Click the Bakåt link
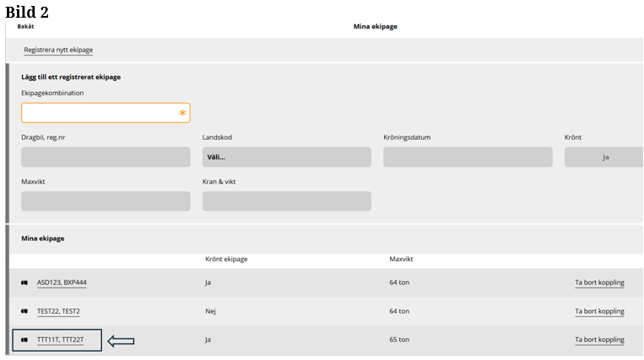Image resolution: width=644 pixels, height=360 pixels. (x=25, y=26)
